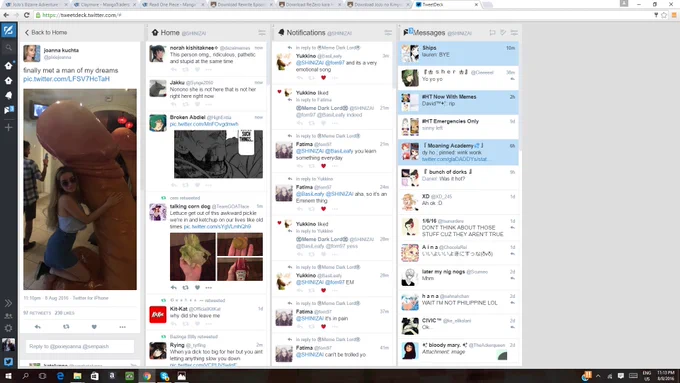Open the search icon in TweetDeck sidebar

[8, 48]
